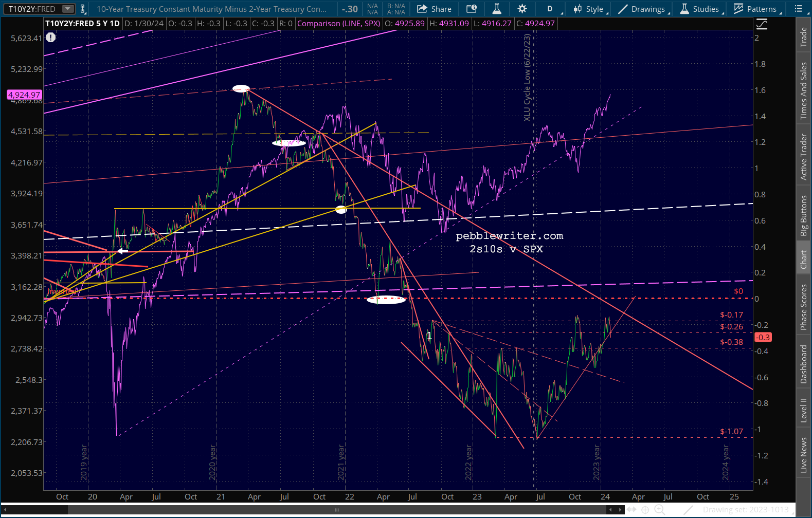Open the chart info icon beside Share

tap(472, 9)
